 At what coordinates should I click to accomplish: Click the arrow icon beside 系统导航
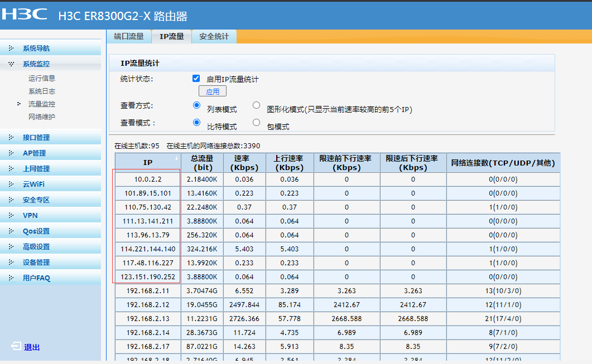tap(11, 48)
